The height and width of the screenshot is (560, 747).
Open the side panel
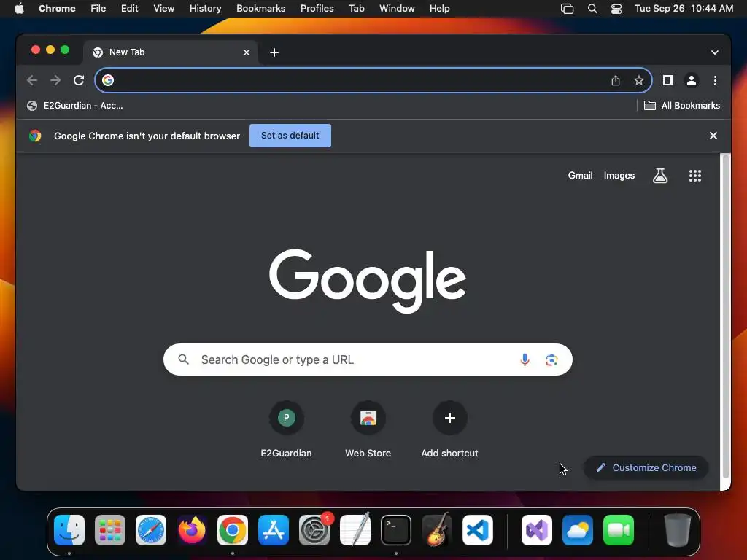point(668,80)
